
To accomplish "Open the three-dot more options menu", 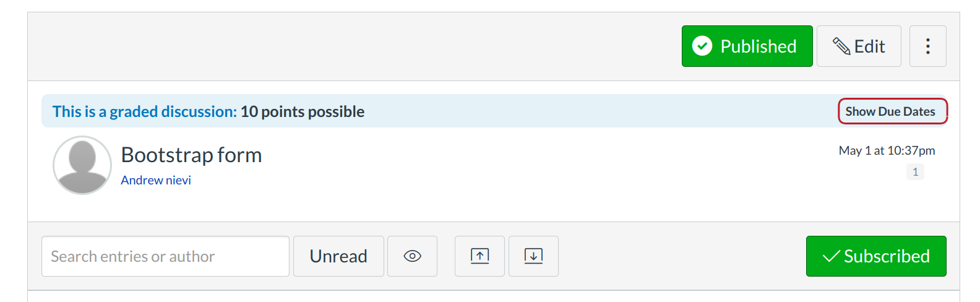I will 927,46.
